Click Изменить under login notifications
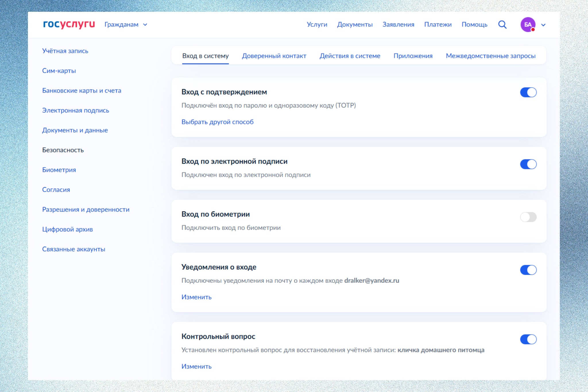 point(196,297)
